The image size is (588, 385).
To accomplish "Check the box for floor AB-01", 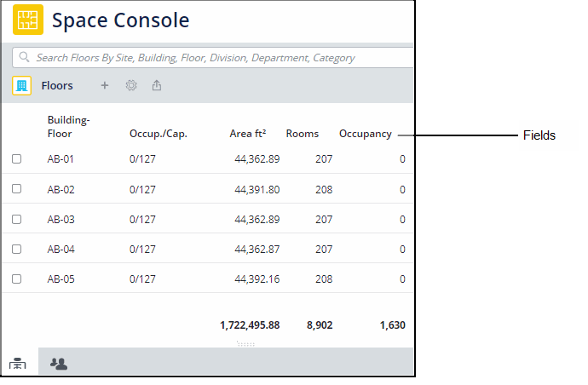I will coord(17,159).
